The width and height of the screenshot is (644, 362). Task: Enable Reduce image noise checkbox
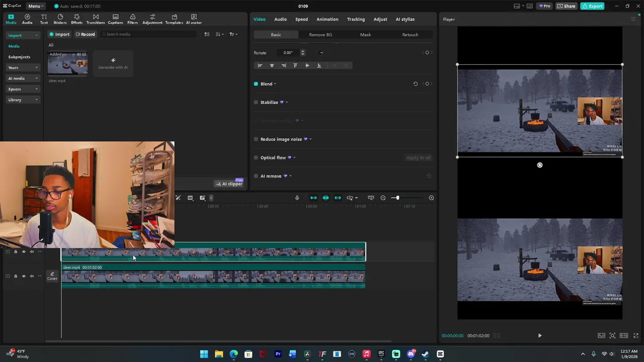click(x=256, y=139)
